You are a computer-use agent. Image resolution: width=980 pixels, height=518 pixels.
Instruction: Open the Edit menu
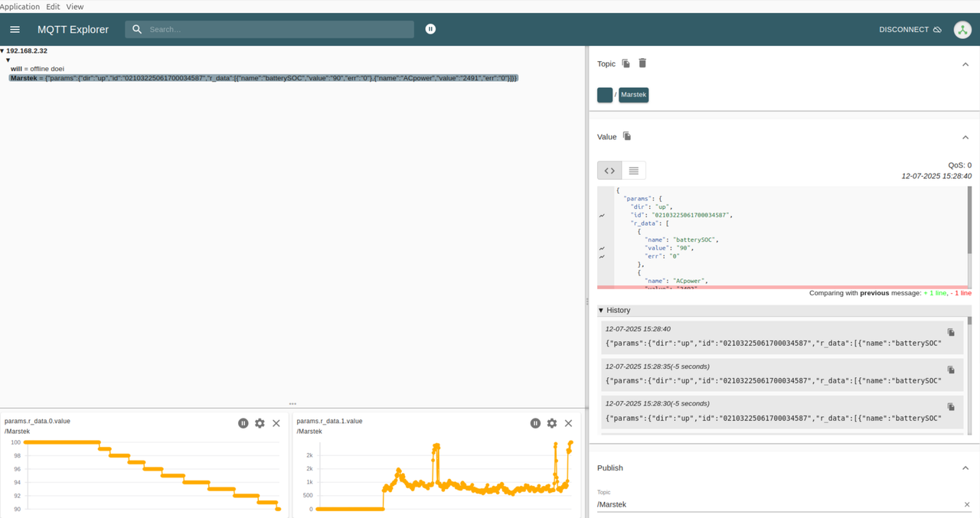53,6
